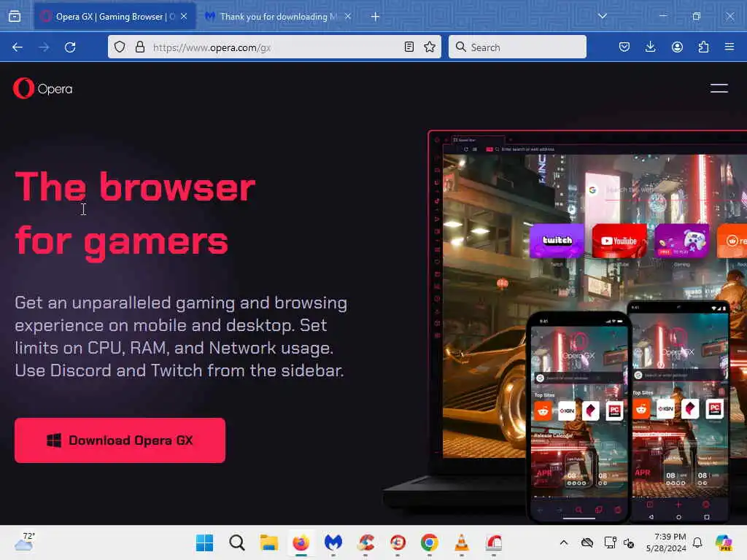Open the red magnet taskbar app
747x560 pixels.
tap(494, 542)
